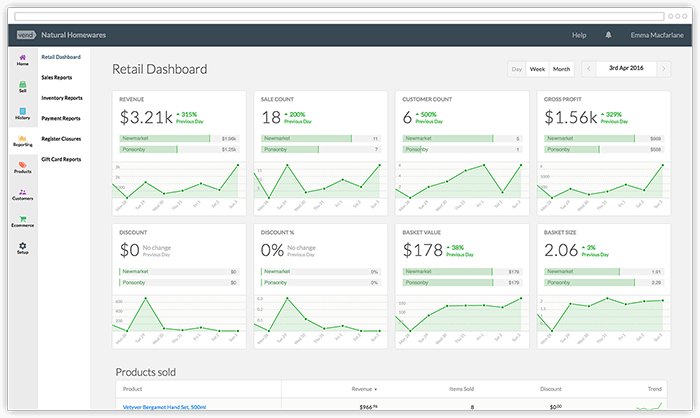700x418 pixels.
Task: Click the Customer Count trend chart
Action: pos(462,186)
